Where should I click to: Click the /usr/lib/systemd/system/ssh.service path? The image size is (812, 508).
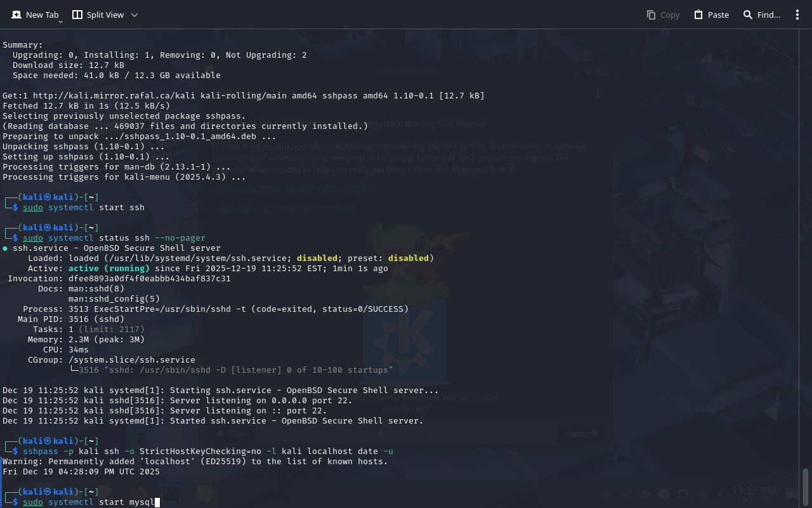199,258
